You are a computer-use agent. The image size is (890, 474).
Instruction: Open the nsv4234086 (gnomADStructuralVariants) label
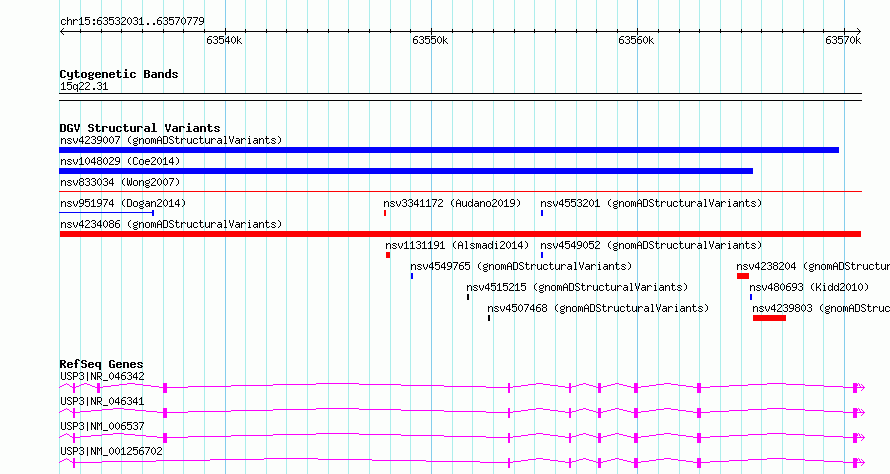(x=171, y=224)
